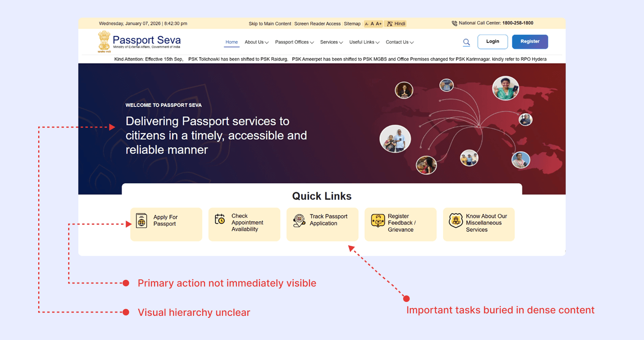Click the Track Passport Application icon
Image resolution: width=644 pixels, height=340 pixels.
(299, 220)
